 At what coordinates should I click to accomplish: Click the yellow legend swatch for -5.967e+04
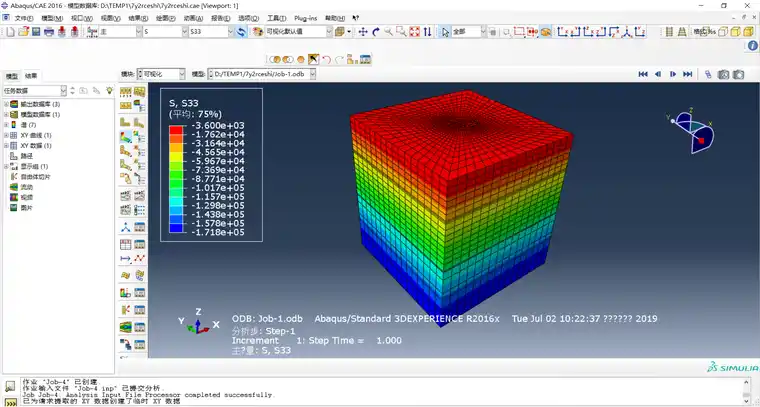(176, 157)
